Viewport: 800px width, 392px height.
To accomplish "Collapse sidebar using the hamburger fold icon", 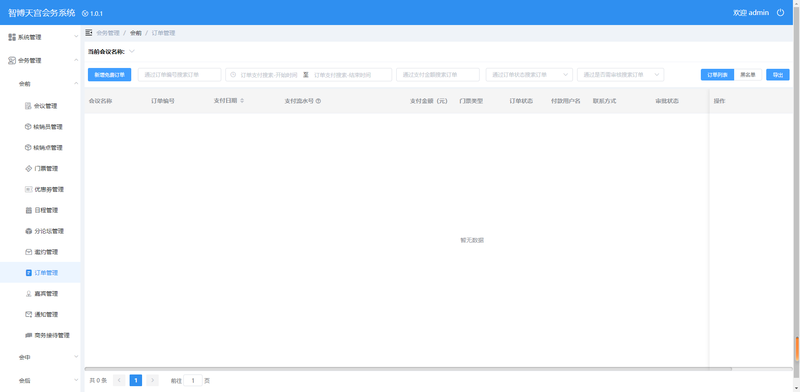I will [x=89, y=33].
